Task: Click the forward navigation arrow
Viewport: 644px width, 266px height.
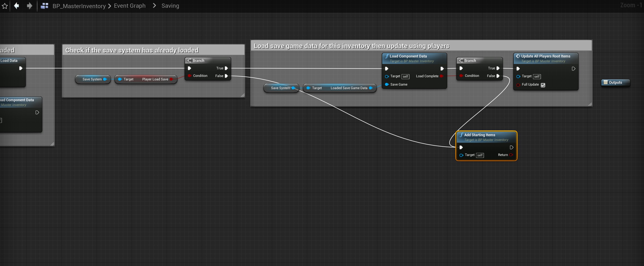Action: 29,6
